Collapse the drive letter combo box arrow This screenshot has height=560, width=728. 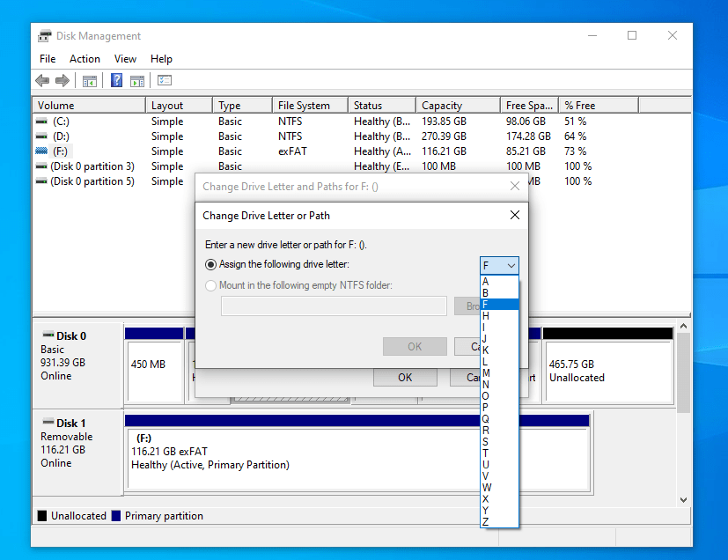pyautogui.click(x=511, y=265)
